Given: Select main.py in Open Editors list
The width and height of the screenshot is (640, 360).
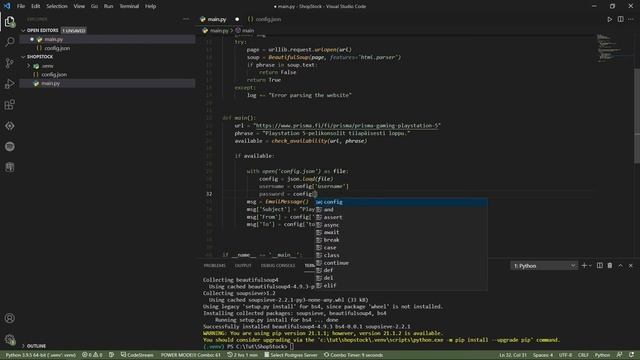Looking at the screenshot, I should 107,40.
